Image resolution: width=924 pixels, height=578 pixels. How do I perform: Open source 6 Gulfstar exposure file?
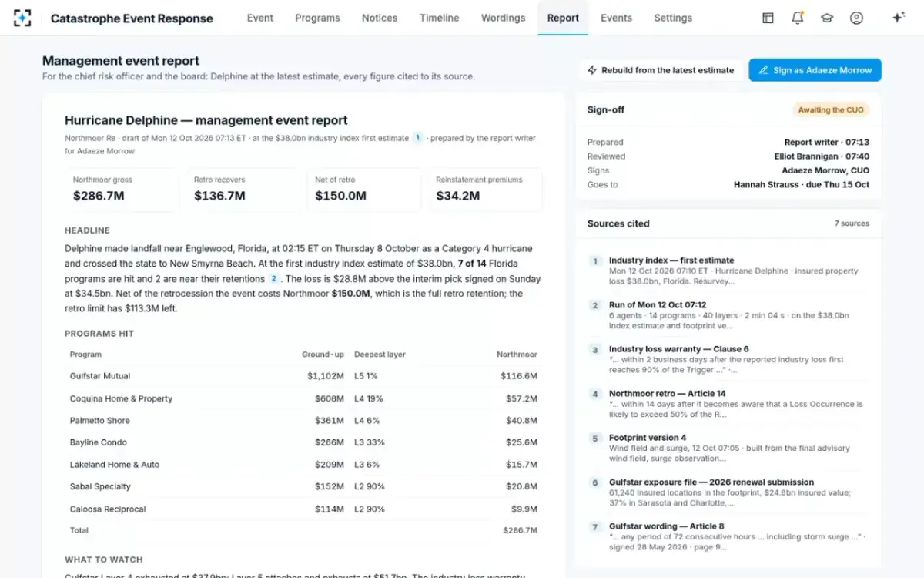pos(728,492)
